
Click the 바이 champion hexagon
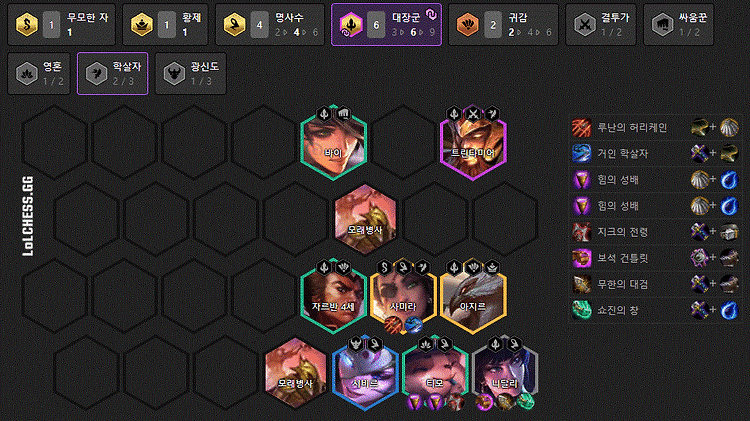(333, 143)
